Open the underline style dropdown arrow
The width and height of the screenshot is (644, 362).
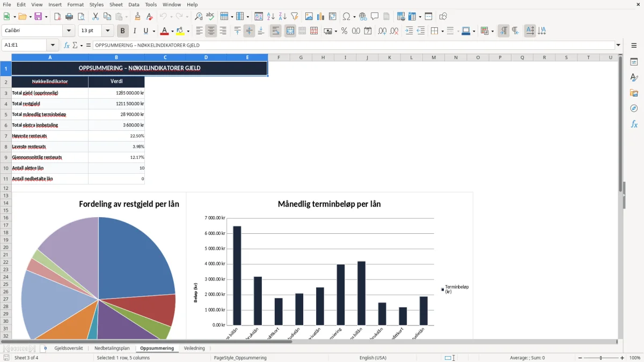(153, 31)
